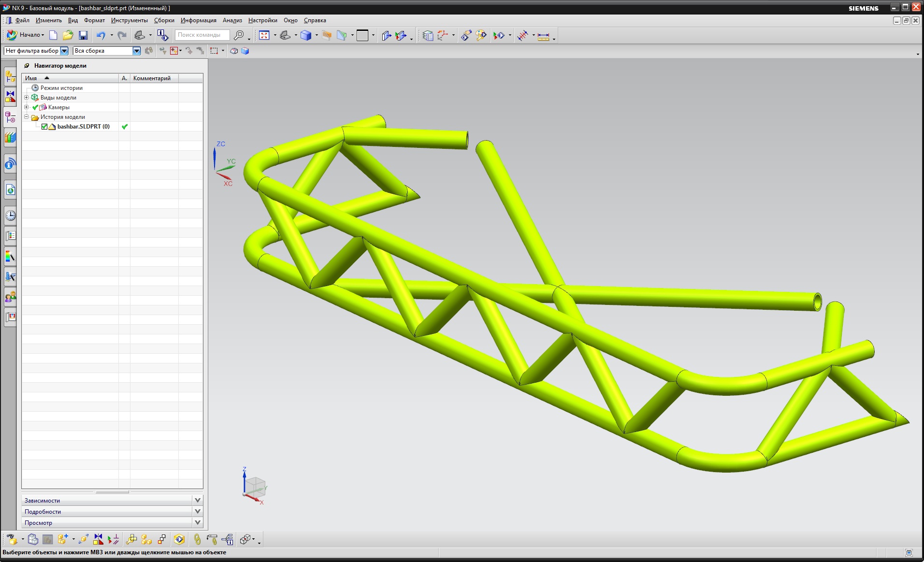The image size is (924, 562).
Task: Open the Web Browser sidebar tab
Action: [x=10, y=190]
